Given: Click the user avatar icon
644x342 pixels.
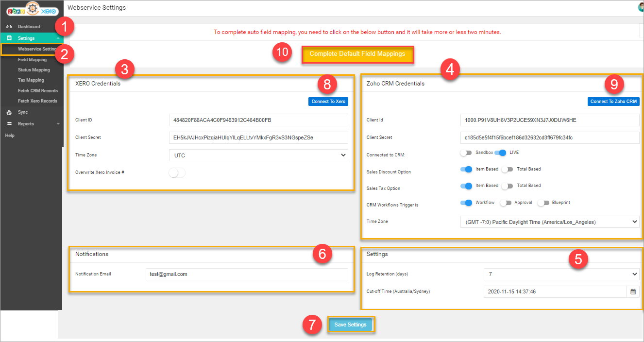Looking at the screenshot, I should [641, 7].
